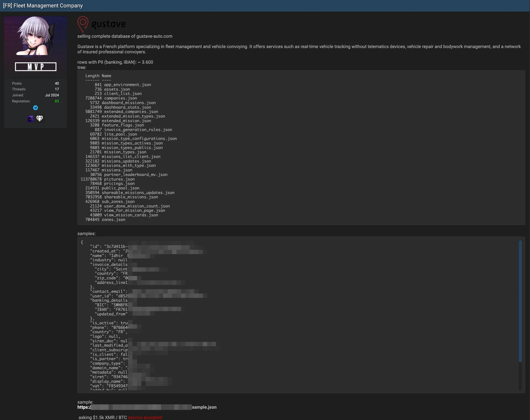
Task: Click the red 'escrow accepted' text
Action: (145, 417)
